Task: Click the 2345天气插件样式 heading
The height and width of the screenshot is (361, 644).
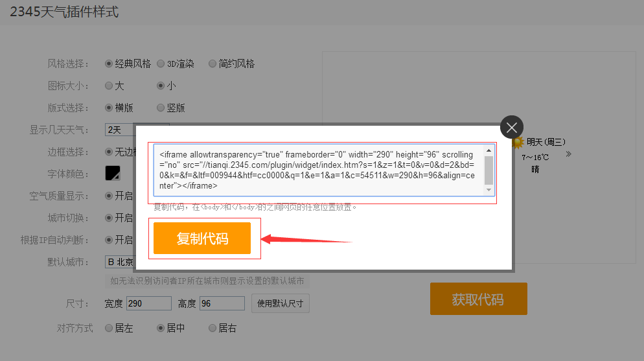Action: pyautogui.click(x=64, y=12)
